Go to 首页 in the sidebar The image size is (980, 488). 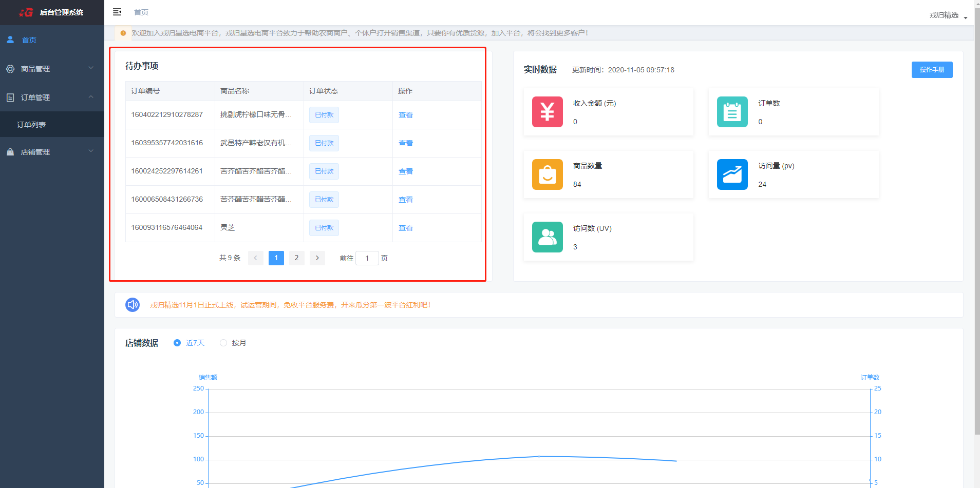(x=29, y=40)
